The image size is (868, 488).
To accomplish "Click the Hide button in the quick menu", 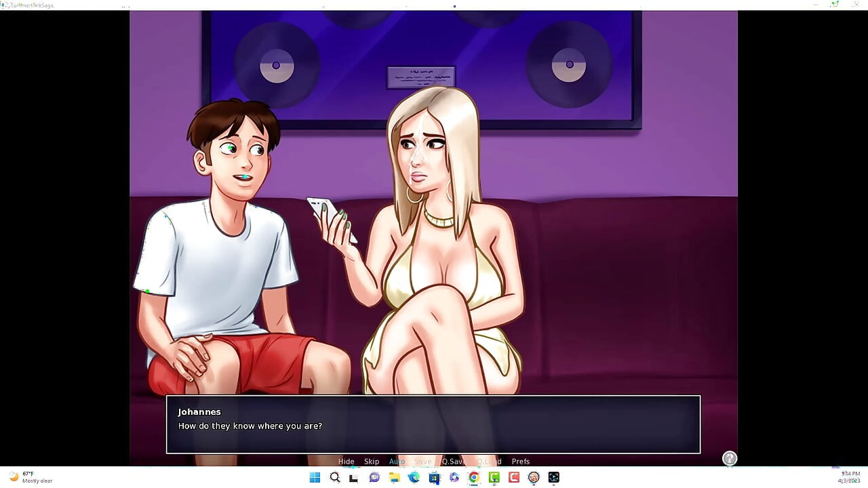I will tap(346, 462).
